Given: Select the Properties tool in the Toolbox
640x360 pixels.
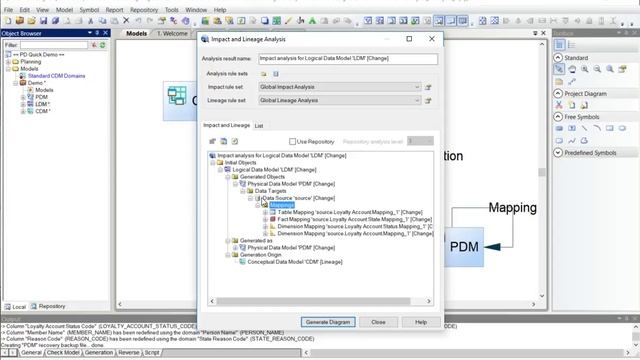Looking at the screenshot, I should pyautogui.click(x=622, y=69).
